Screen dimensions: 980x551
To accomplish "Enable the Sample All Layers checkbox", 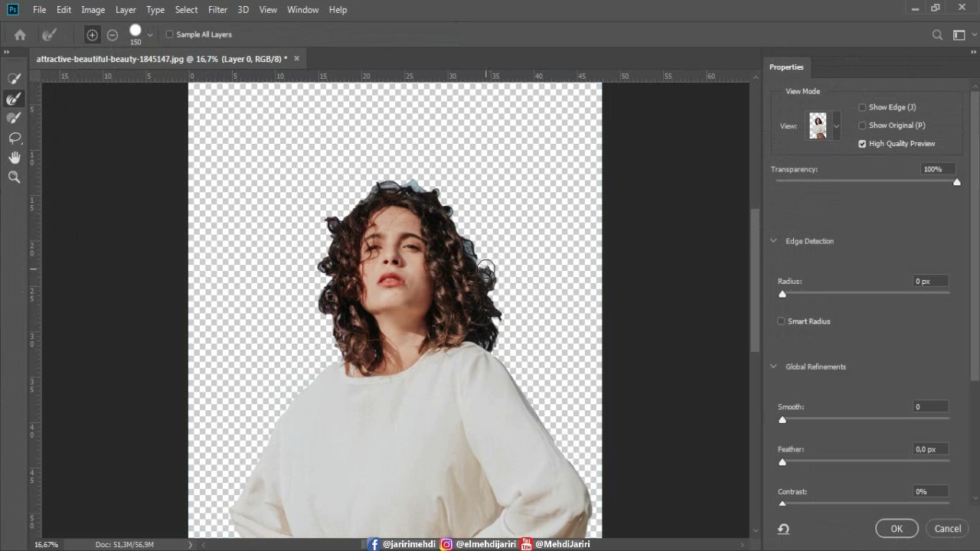I will [170, 34].
